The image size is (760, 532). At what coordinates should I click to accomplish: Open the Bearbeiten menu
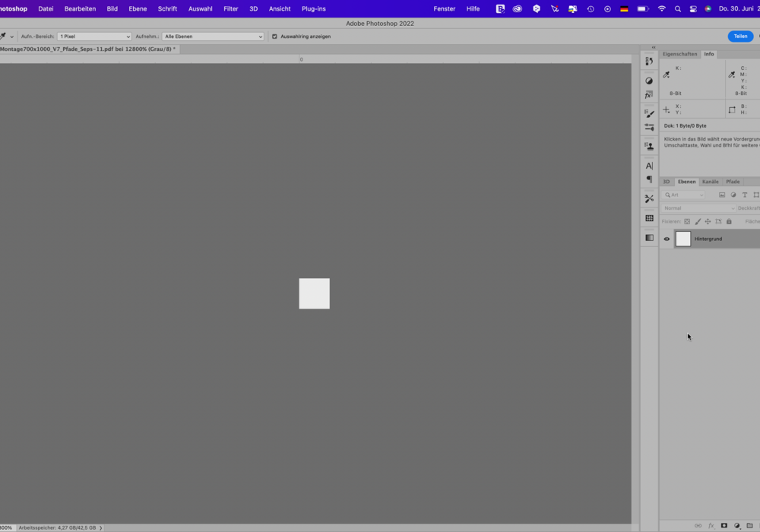[80, 8]
